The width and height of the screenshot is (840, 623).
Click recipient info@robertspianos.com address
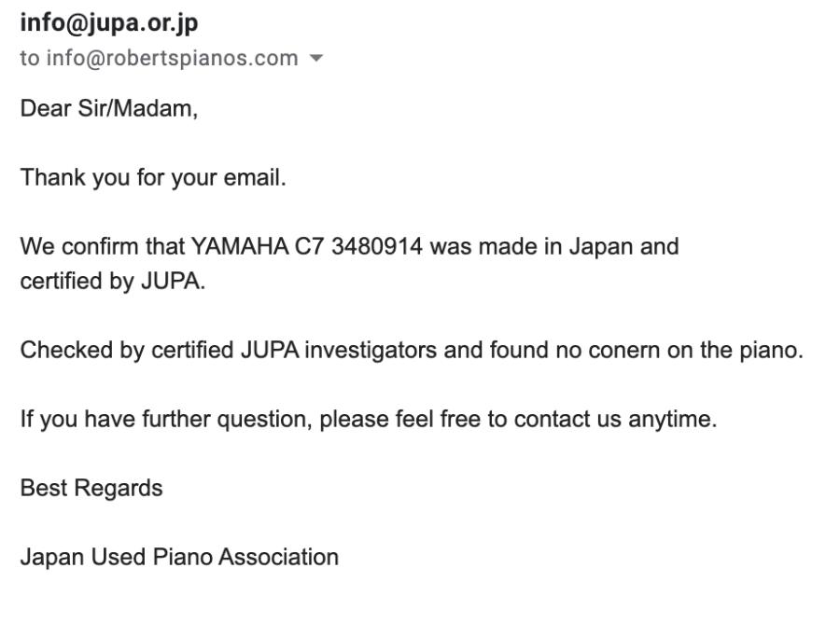[173, 58]
